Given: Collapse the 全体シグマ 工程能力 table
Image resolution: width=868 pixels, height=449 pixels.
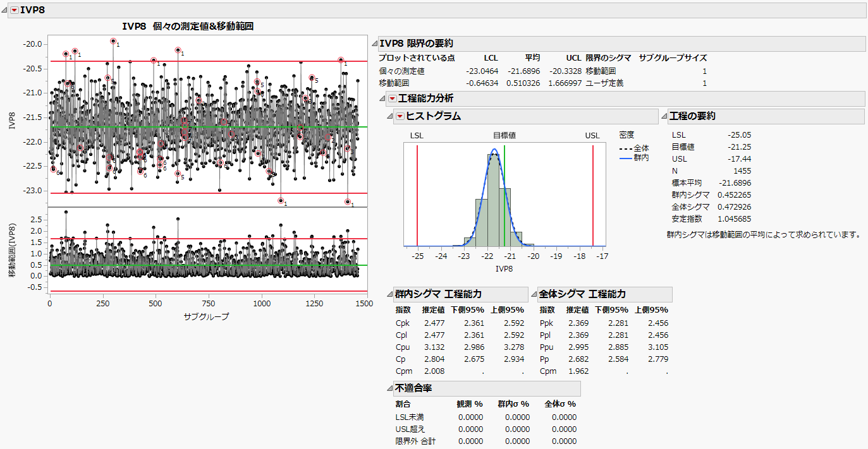Looking at the screenshot, I should (534, 294).
